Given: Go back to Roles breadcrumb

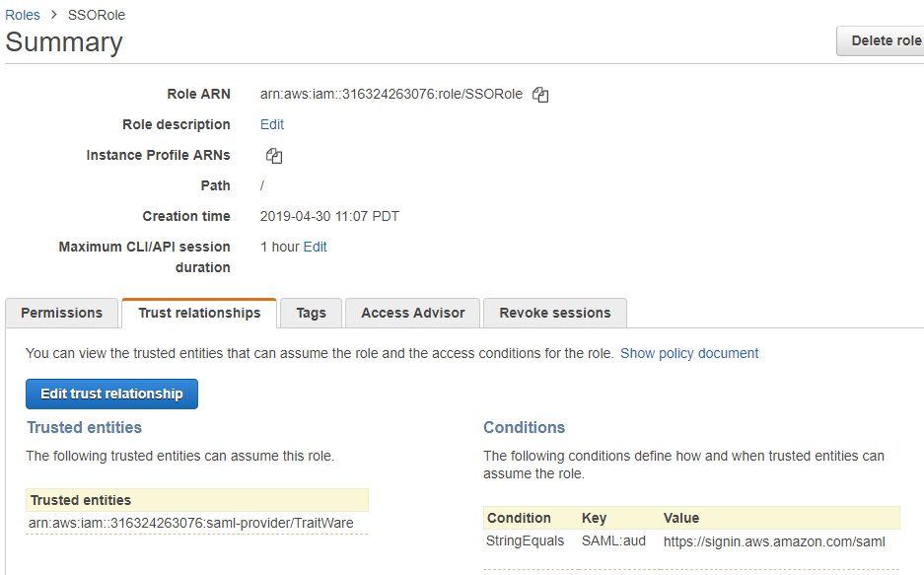Looking at the screenshot, I should coord(23,15).
